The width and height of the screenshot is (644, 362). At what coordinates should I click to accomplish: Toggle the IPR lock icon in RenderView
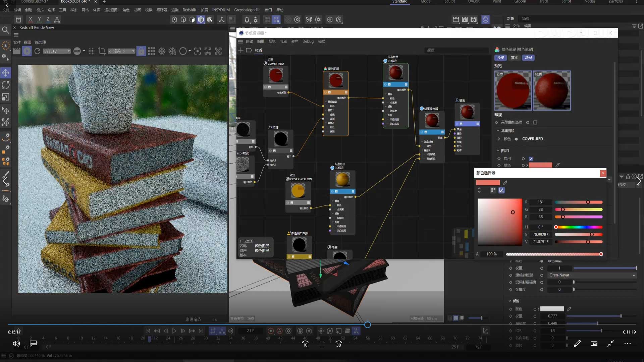click(141, 51)
